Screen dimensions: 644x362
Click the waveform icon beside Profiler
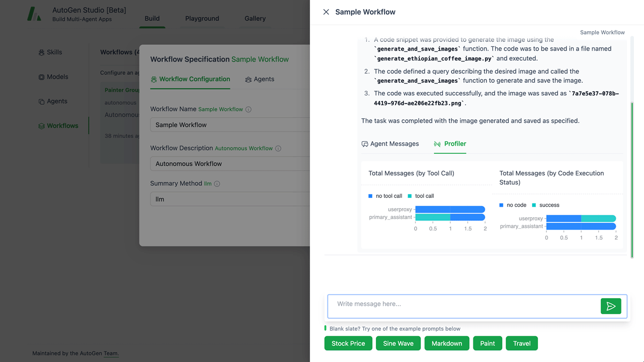437,144
